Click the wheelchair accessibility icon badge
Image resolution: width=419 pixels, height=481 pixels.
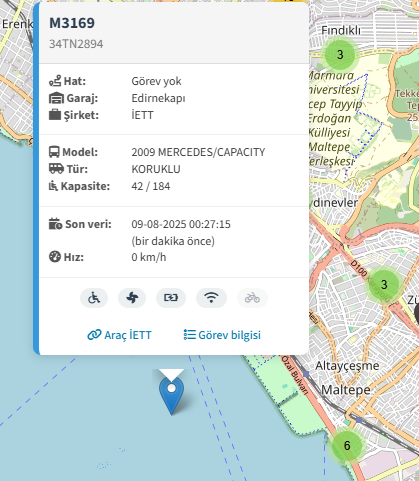pyautogui.click(x=94, y=298)
